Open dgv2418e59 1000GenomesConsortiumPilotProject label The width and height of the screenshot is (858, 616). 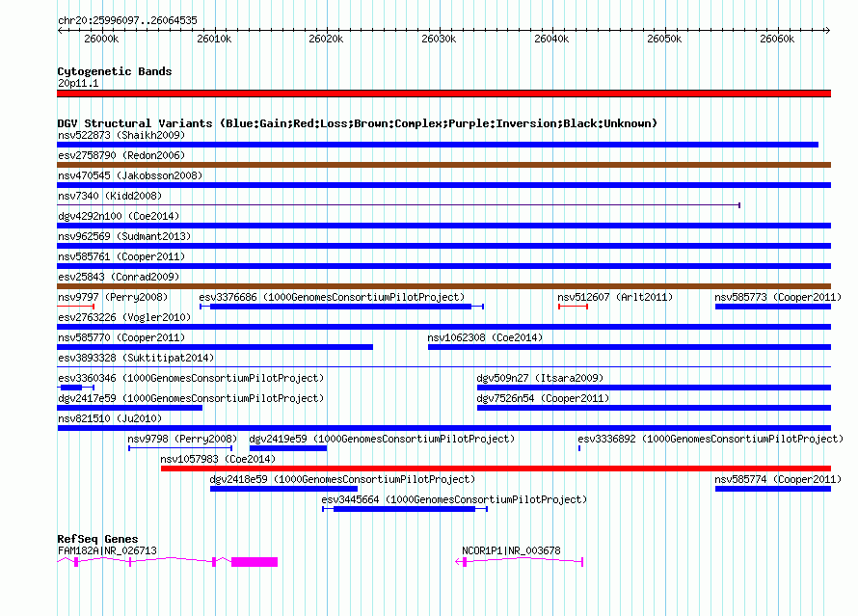pos(342,479)
